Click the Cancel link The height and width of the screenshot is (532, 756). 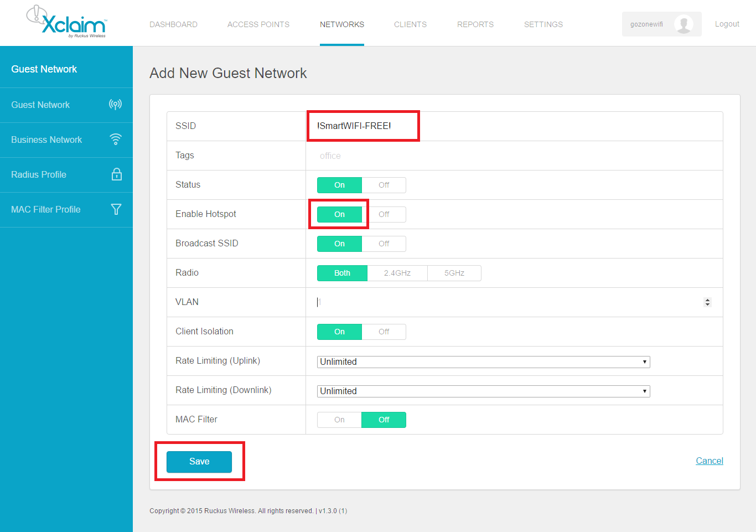point(710,461)
